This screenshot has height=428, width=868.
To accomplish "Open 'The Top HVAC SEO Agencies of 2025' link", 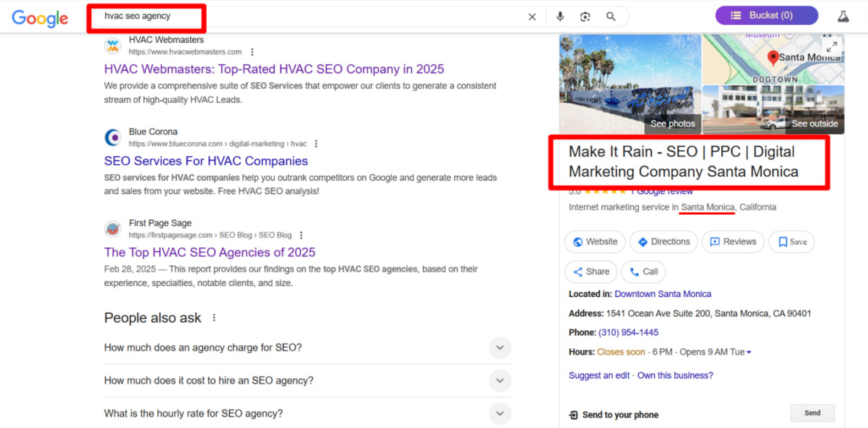I will pos(210,252).
